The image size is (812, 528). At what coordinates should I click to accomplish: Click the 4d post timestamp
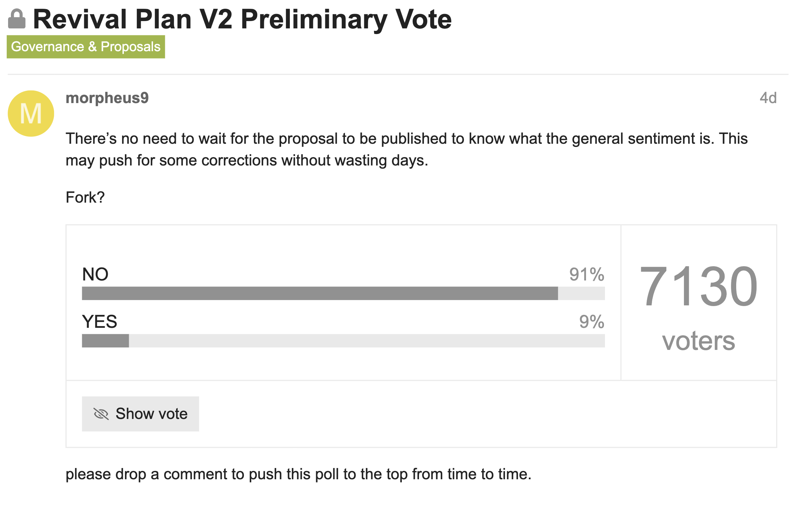[x=768, y=98]
